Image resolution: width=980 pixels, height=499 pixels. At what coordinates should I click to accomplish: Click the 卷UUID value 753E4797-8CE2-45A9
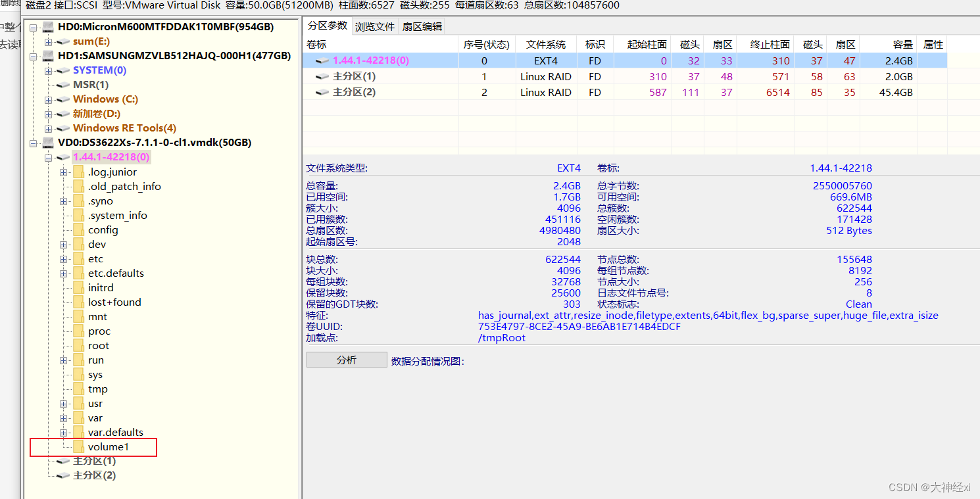click(x=579, y=327)
